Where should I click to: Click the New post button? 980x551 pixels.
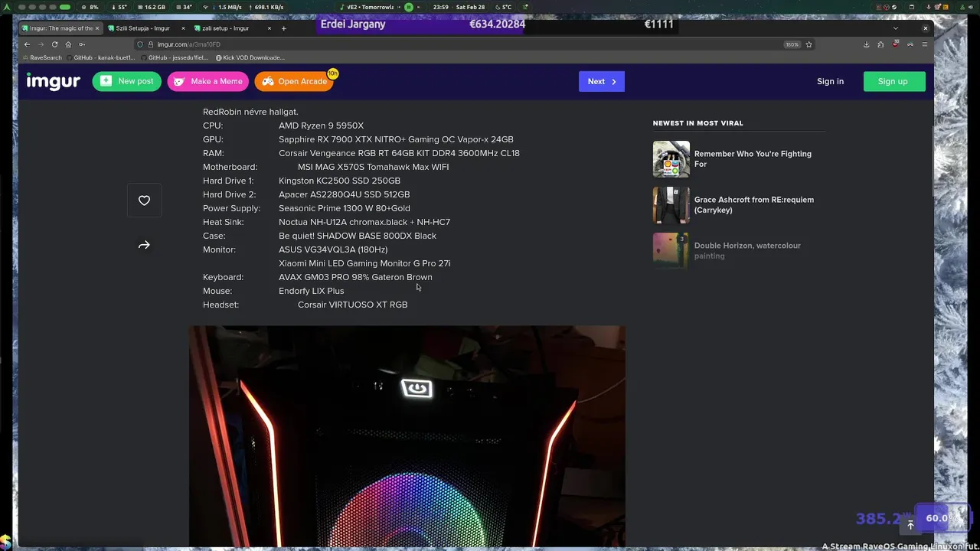pyautogui.click(x=126, y=81)
